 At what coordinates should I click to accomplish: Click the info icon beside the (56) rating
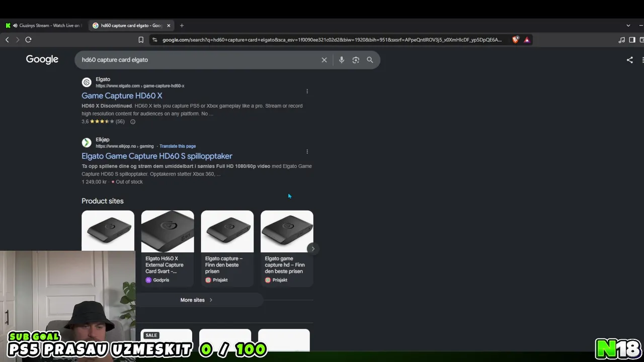tap(133, 122)
